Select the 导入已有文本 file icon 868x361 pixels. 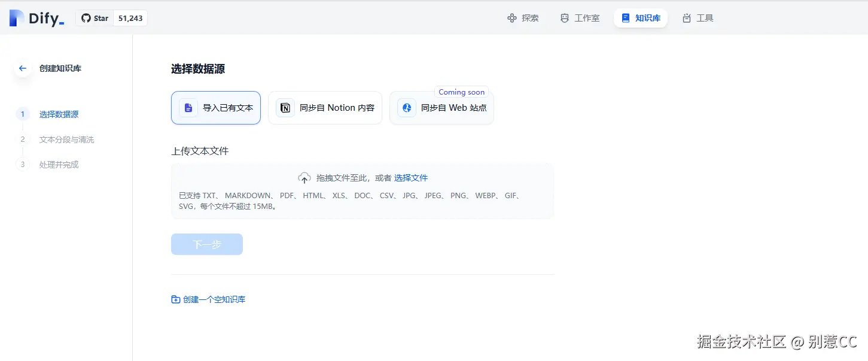188,107
